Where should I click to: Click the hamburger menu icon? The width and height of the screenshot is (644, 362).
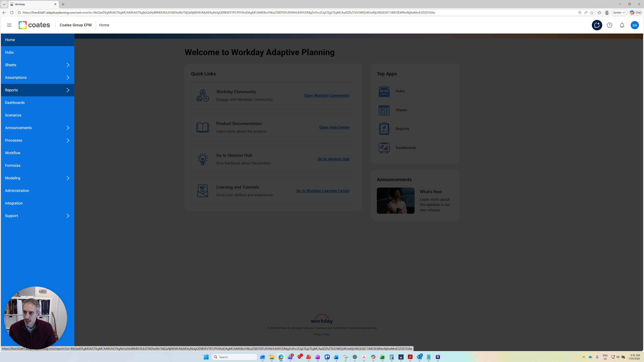pyautogui.click(x=9, y=25)
